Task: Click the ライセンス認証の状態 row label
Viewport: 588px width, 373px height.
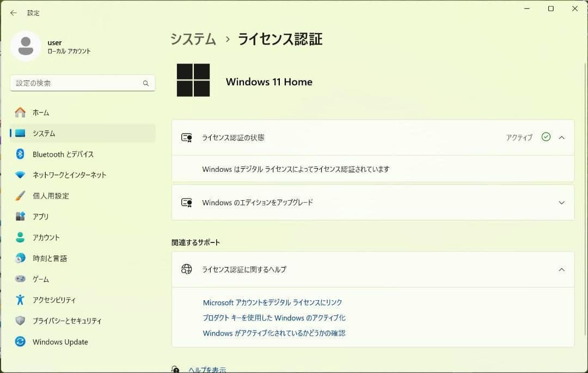Action: pyautogui.click(x=233, y=138)
